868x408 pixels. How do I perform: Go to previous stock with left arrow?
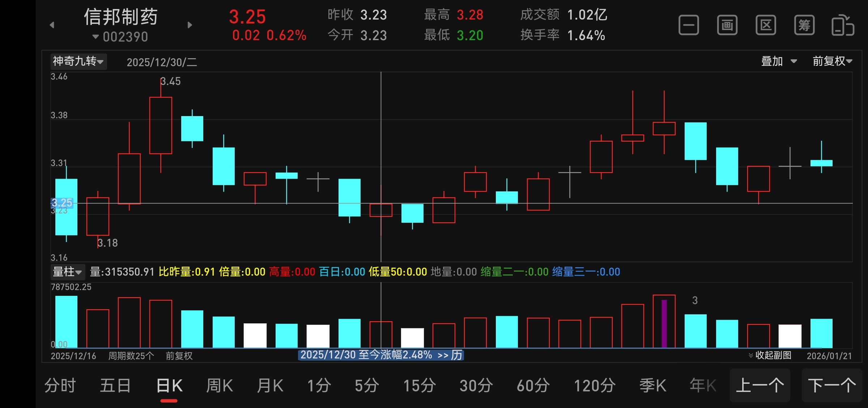click(x=52, y=25)
